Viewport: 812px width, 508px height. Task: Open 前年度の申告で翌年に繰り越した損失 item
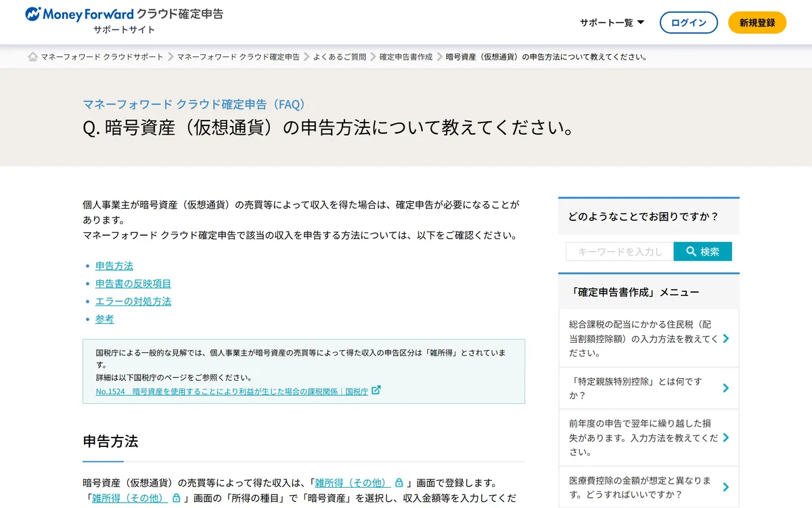pyautogui.click(x=649, y=438)
